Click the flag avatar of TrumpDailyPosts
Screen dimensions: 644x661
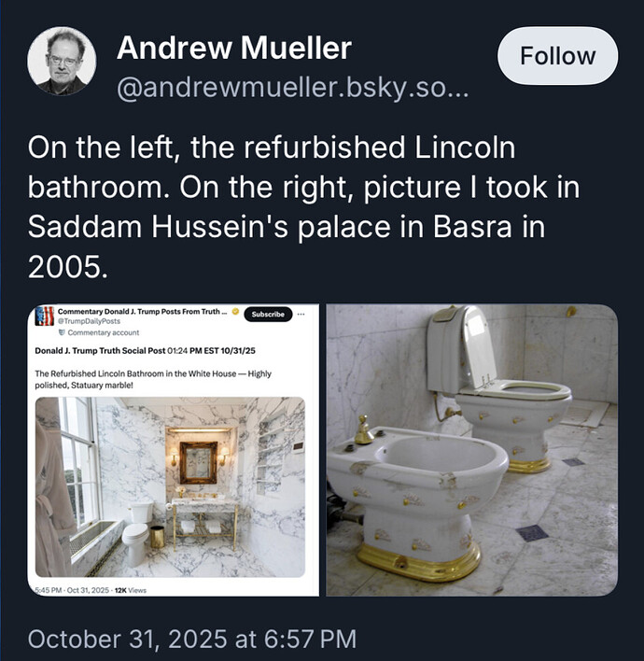44,316
